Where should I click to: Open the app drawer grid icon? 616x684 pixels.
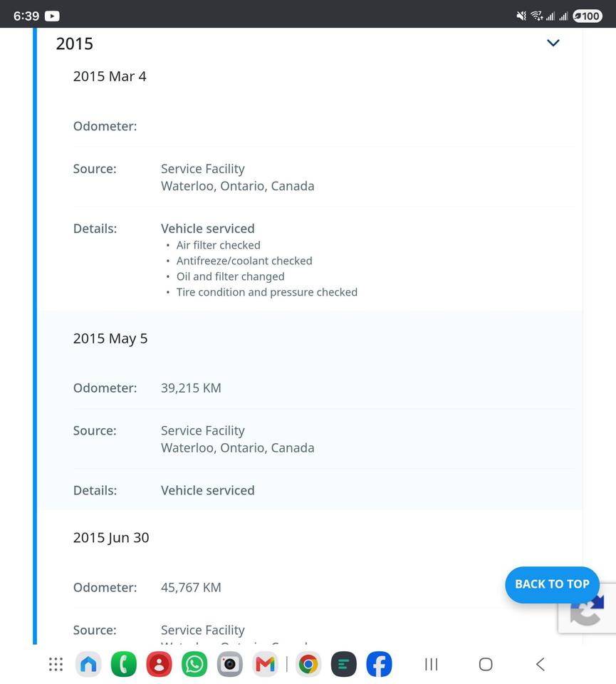[x=56, y=664]
